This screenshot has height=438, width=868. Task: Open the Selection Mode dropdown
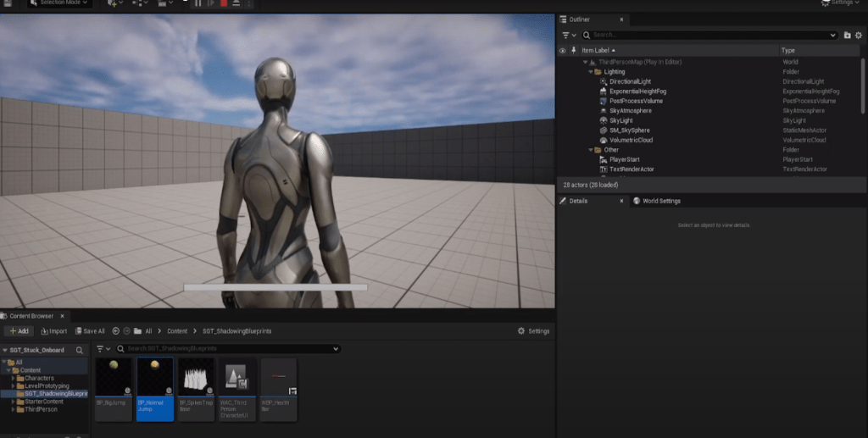click(59, 3)
